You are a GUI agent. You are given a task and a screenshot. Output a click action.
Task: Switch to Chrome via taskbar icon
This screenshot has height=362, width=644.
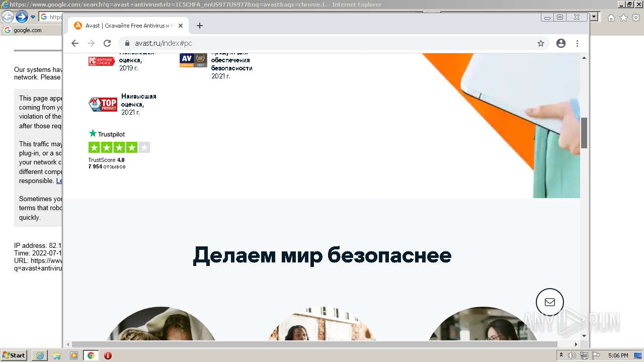pos(91,355)
